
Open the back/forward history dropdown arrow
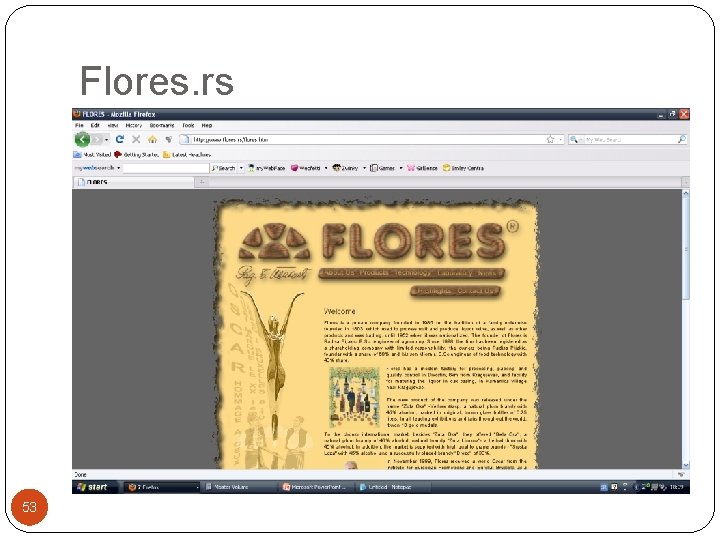point(107,139)
